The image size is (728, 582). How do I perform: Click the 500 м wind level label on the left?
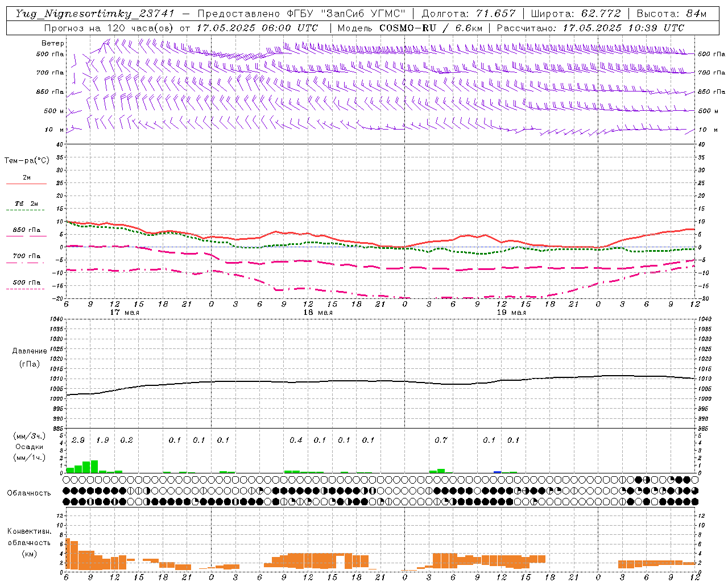pos(54,111)
